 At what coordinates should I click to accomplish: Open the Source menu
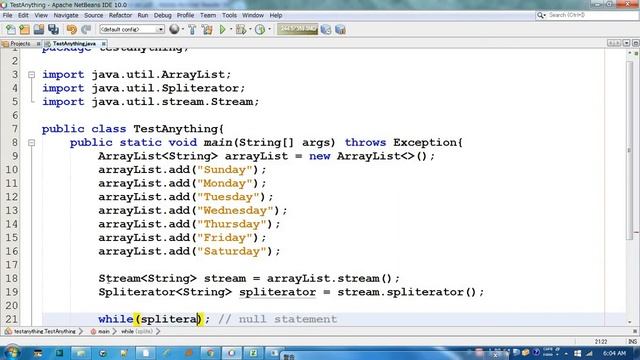coord(93,15)
